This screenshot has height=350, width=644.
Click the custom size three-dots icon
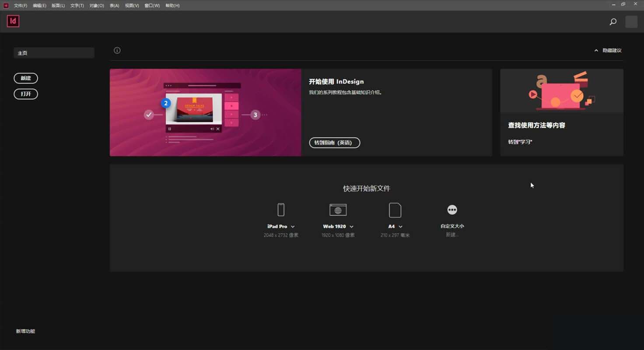tap(452, 210)
